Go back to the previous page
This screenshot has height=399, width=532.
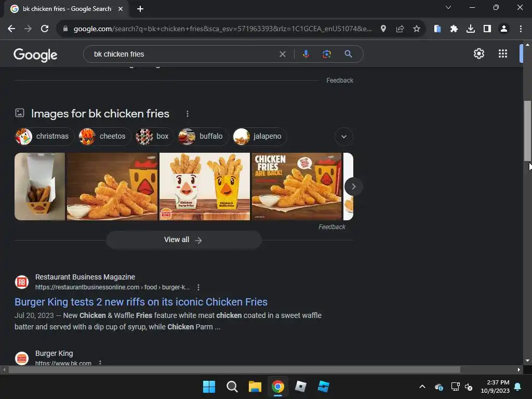coord(11,29)
